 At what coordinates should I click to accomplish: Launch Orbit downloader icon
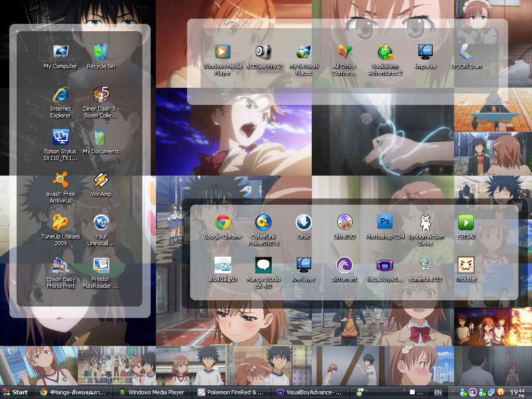click(x=303, y=227)
